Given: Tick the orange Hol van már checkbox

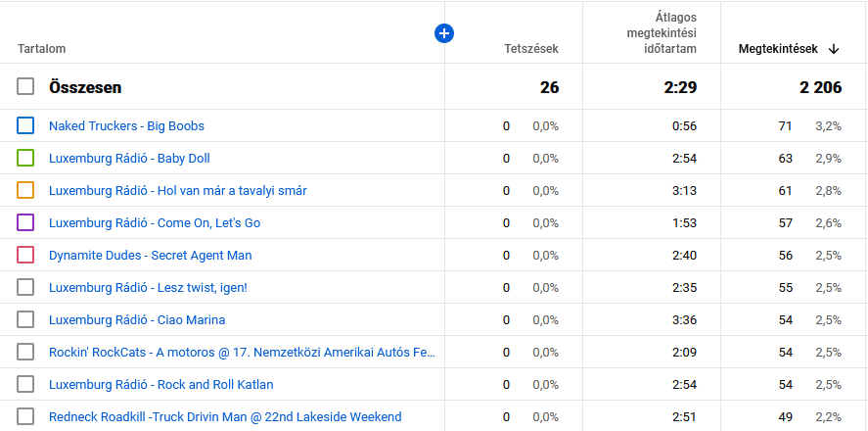Looking at the screenshot, I should [x=25, y=190].
